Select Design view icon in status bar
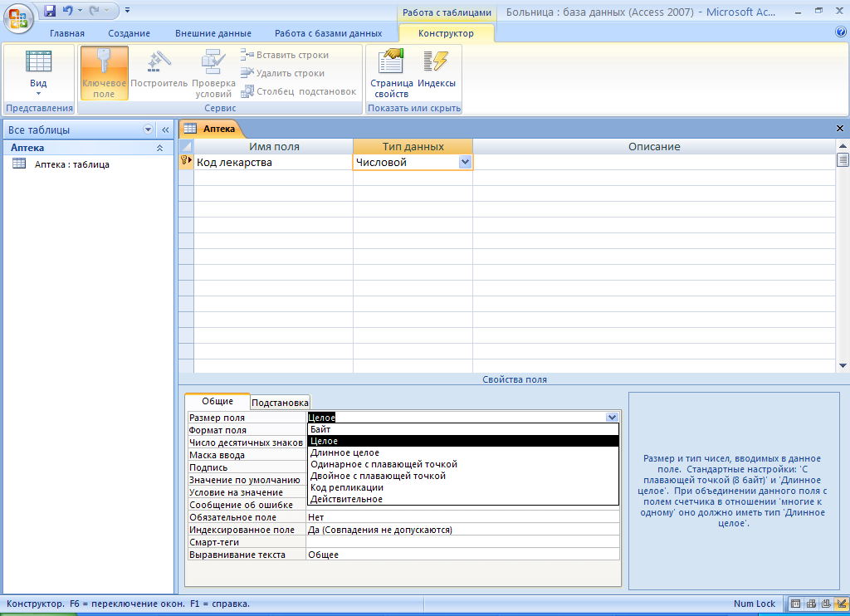Viewport: 850px width, 616px height. (x=842, y=604)
